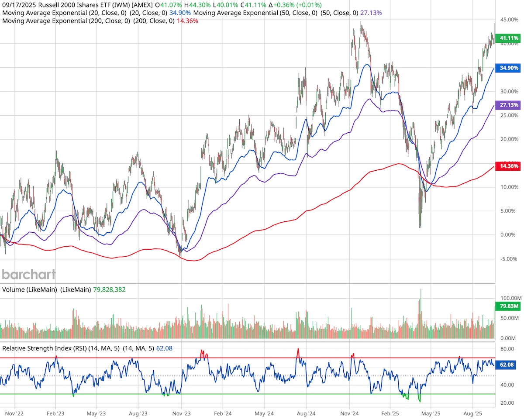Click the Nov '22 date axis label
This screenshot has height=420, width=524.
pyautogui.click(x=15, y=413)
